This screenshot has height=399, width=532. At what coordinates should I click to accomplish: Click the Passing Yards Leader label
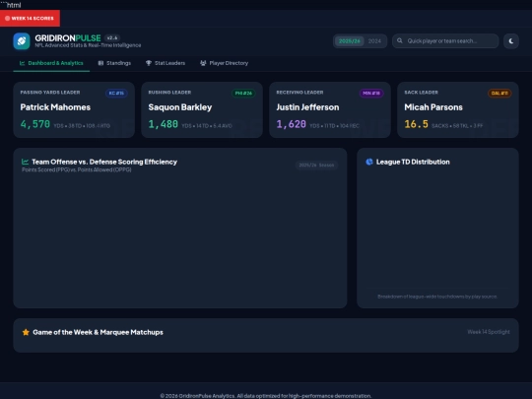[x=50, y=93]
